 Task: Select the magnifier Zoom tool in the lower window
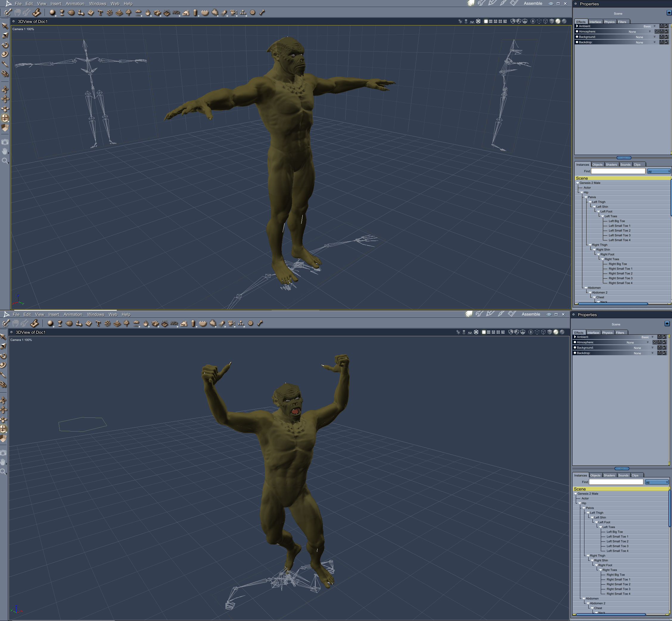[x=3, y=471]
